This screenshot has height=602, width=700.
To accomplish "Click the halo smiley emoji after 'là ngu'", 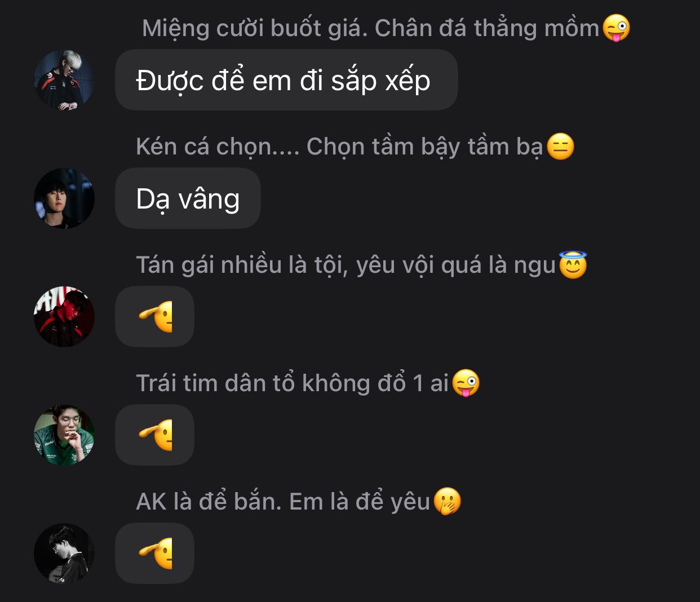I will tap(573, 265).
